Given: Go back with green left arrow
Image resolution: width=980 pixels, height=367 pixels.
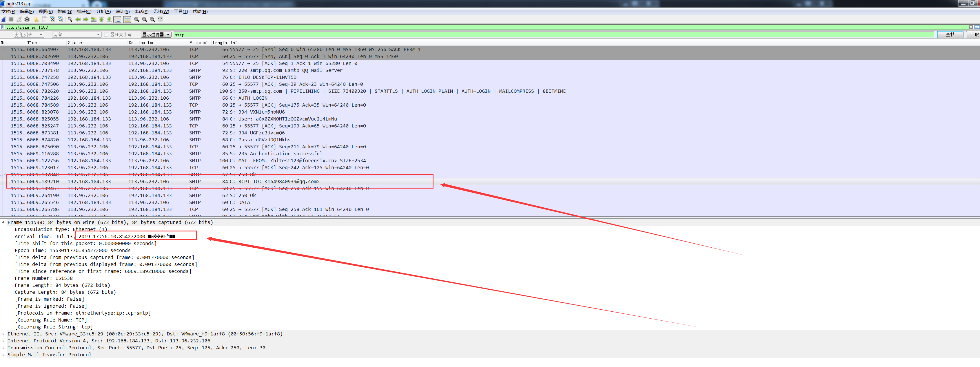Looking at the screenshot, I should [78, 19].
